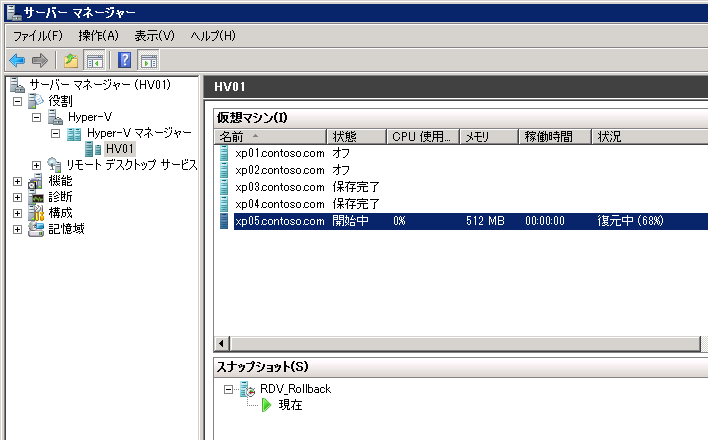Sort by the 稼働時間 column header
708x440 pixels.
point(555,136)
